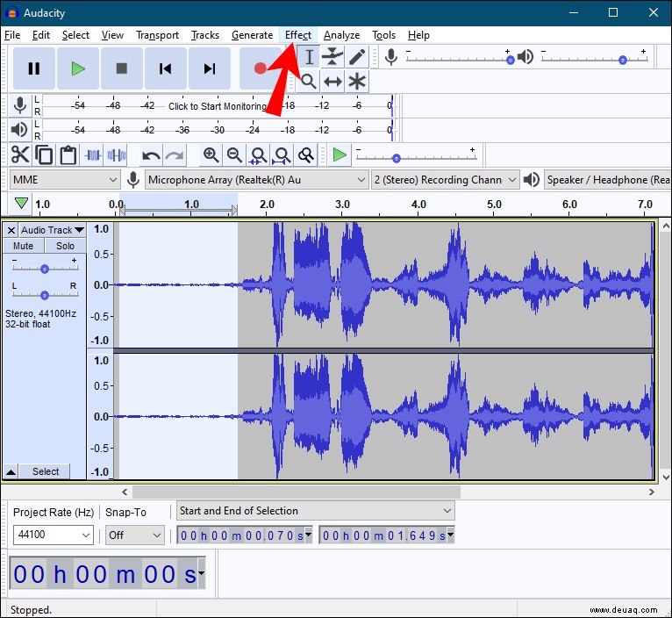Viewport: 672px width, 618px height.
Task: Open the Snap-To Off dropdown
Action: pyautogui.click(x=134, y=535)
